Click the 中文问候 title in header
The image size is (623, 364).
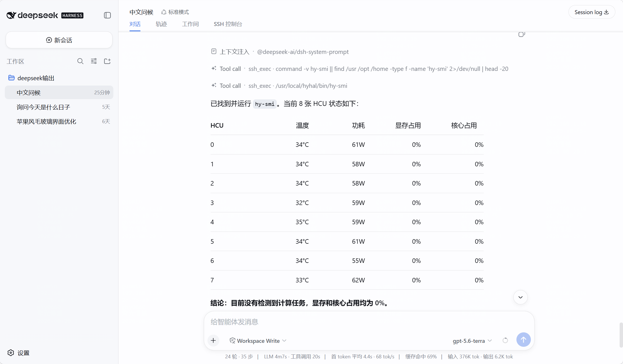pos(141,12)
